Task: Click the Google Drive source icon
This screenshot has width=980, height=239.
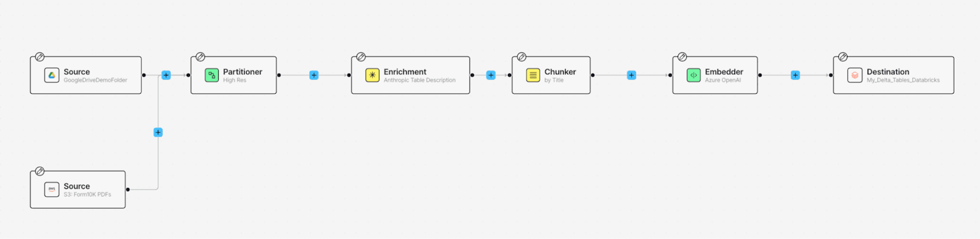Action: [x=52, y=75]
